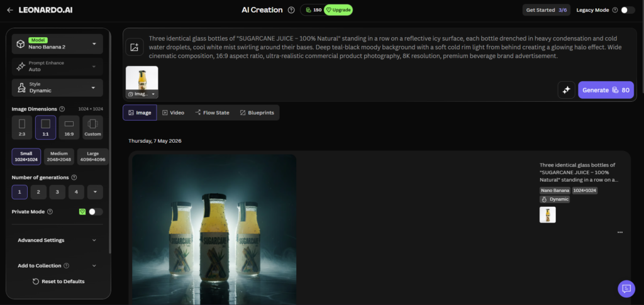Go back using the arrow beside LEONARDO.AI
This screenshot has width=644, height=305.
coord(10,10)
